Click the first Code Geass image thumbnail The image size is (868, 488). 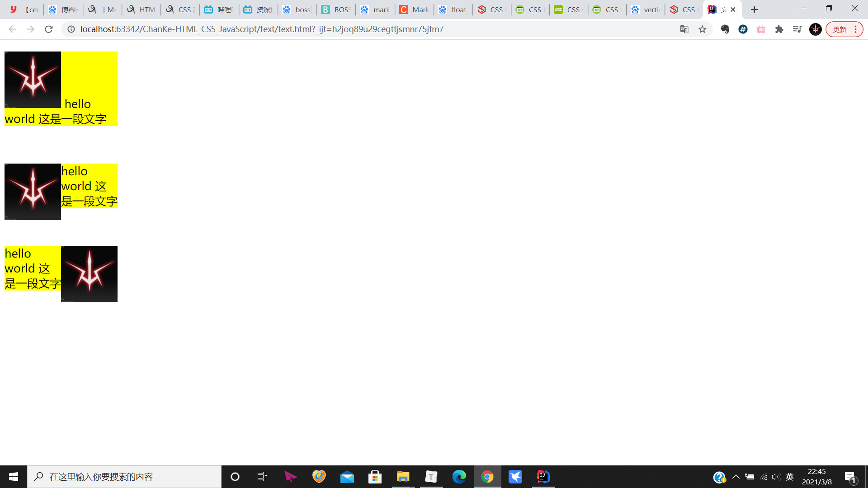point(33,80)
